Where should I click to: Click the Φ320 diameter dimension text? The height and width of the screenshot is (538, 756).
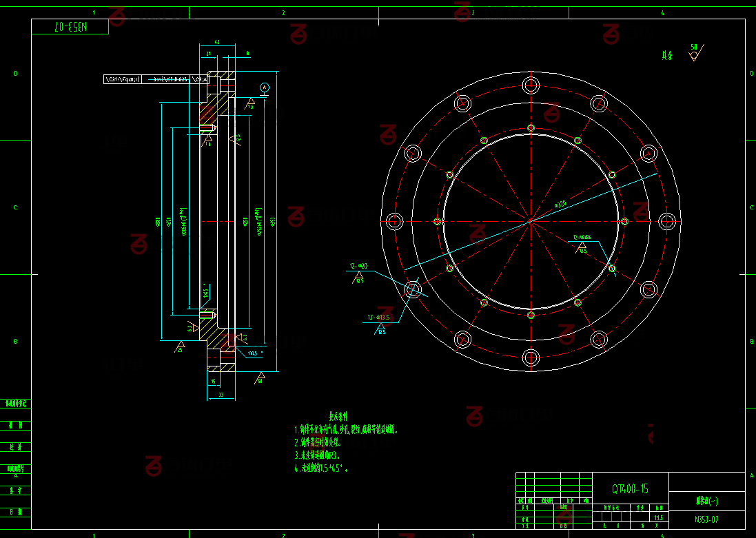point(560,204)
